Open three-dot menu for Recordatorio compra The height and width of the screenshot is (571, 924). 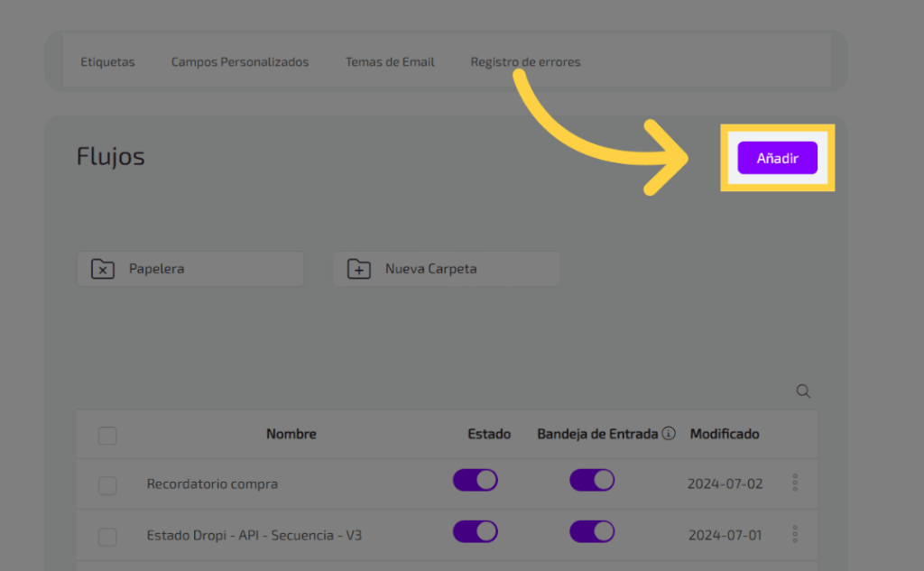pos(795,484)
